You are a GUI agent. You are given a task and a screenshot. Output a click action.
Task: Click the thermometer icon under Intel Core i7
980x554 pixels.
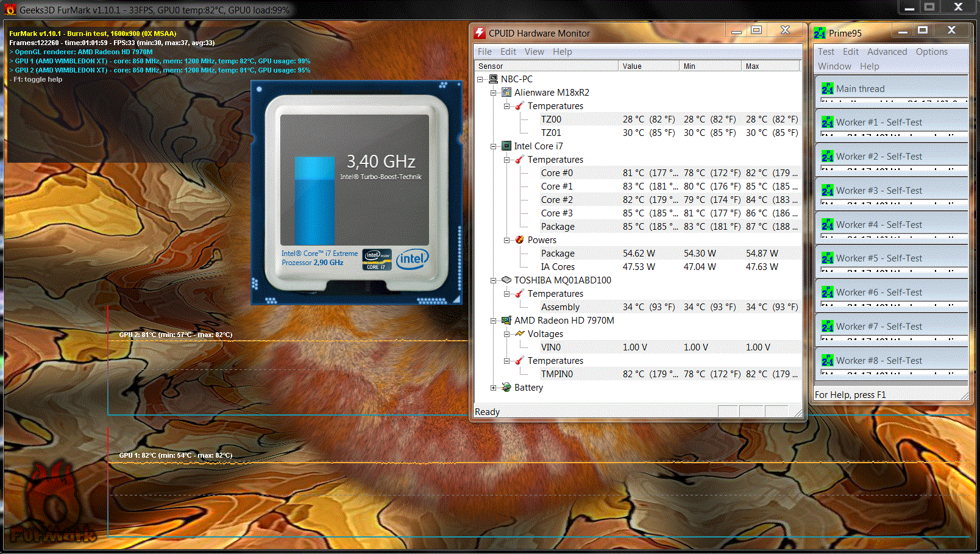pyautogui.click(x=520, y=160)
